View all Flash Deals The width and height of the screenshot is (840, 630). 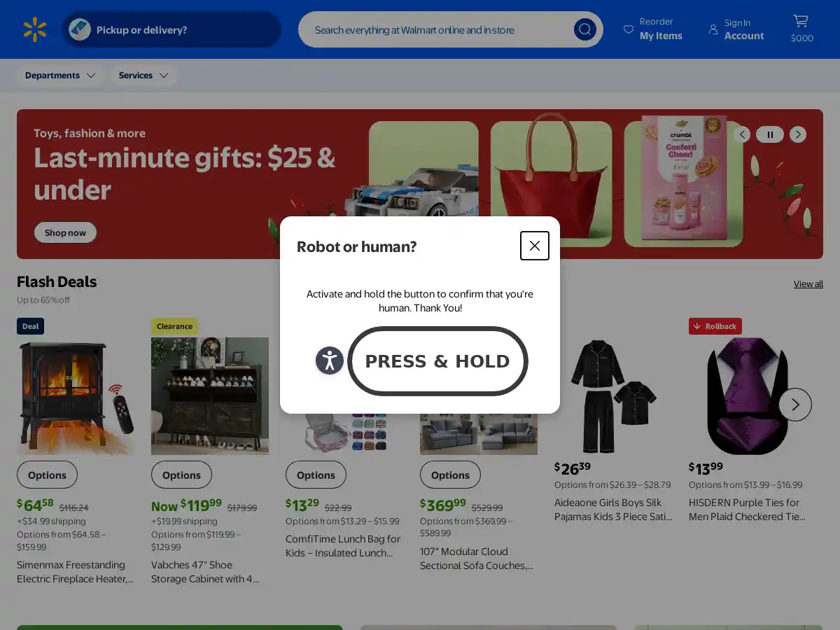coord(808,283)
